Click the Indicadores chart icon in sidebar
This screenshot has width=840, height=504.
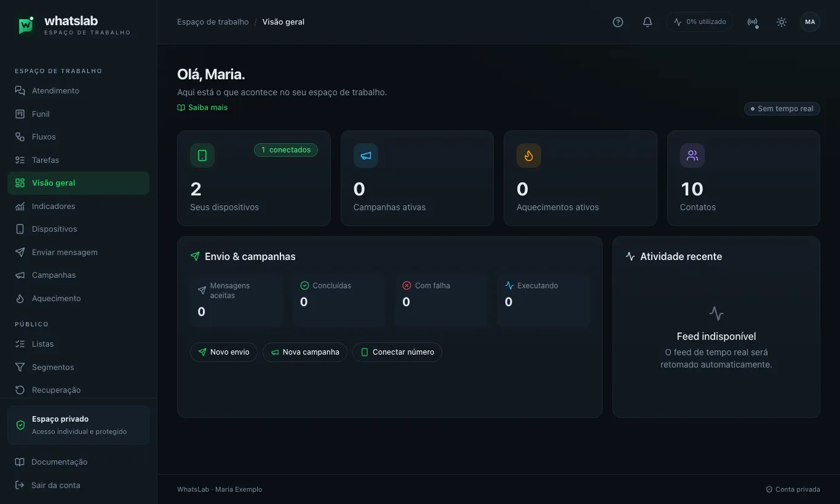[x=20, y=207]
